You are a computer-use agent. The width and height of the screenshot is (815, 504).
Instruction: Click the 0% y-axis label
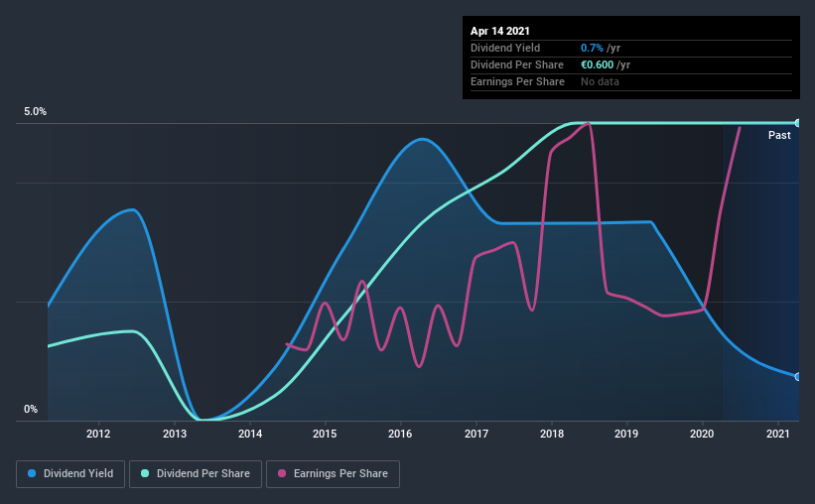point(31,410)
